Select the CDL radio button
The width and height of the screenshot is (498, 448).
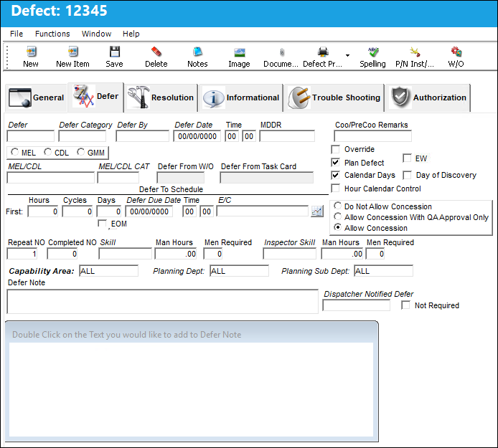[47, 152]
